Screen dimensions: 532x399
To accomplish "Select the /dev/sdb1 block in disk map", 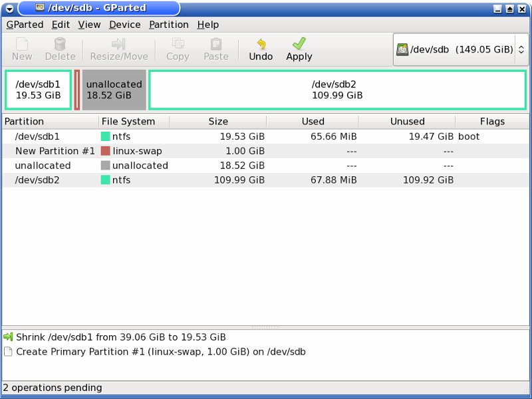I will coord(38,90).
